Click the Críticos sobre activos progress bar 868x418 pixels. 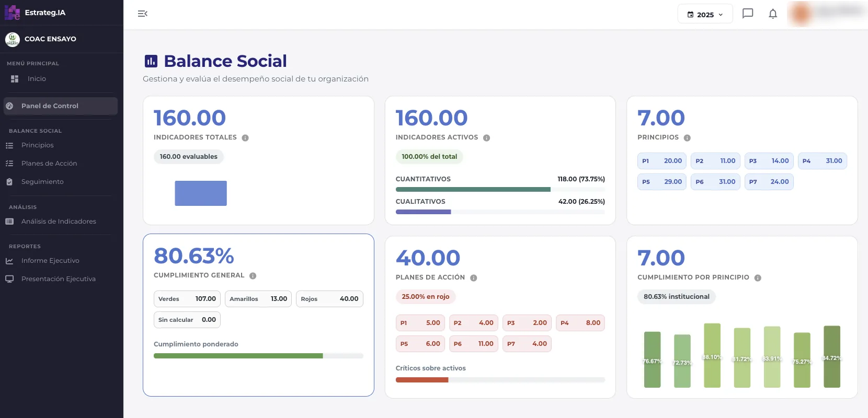tap(500, 380)
